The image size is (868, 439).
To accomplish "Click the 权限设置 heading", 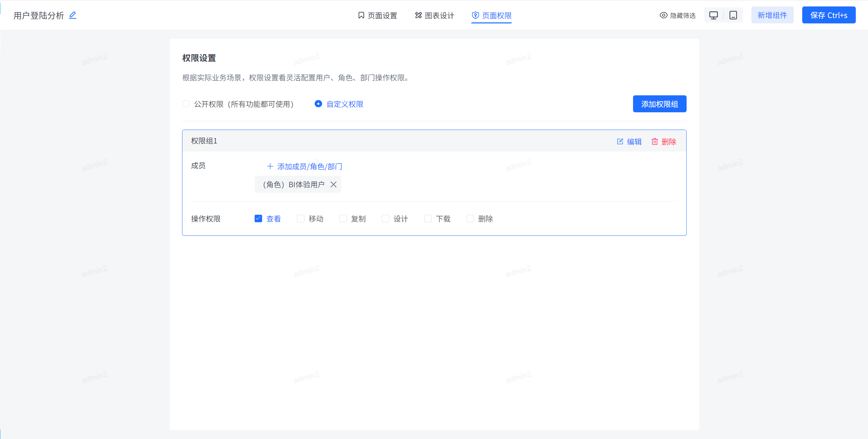I will coord(199,58).
